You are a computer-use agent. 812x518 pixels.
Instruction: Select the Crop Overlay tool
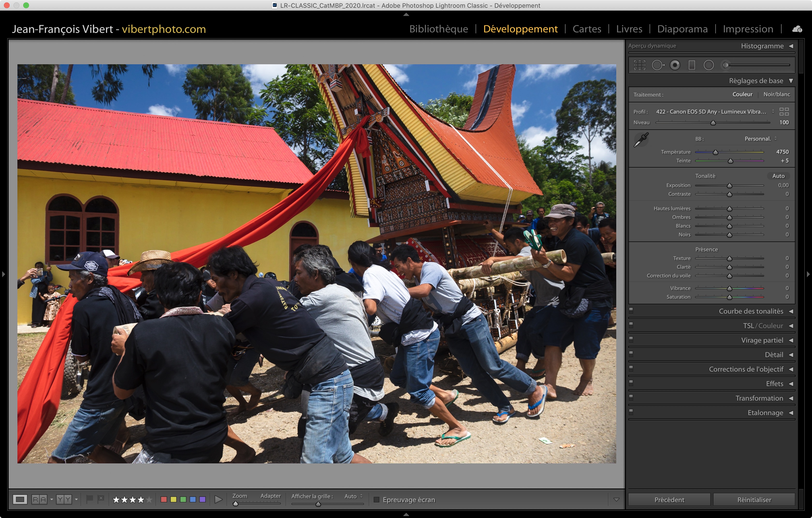(639, 65)
